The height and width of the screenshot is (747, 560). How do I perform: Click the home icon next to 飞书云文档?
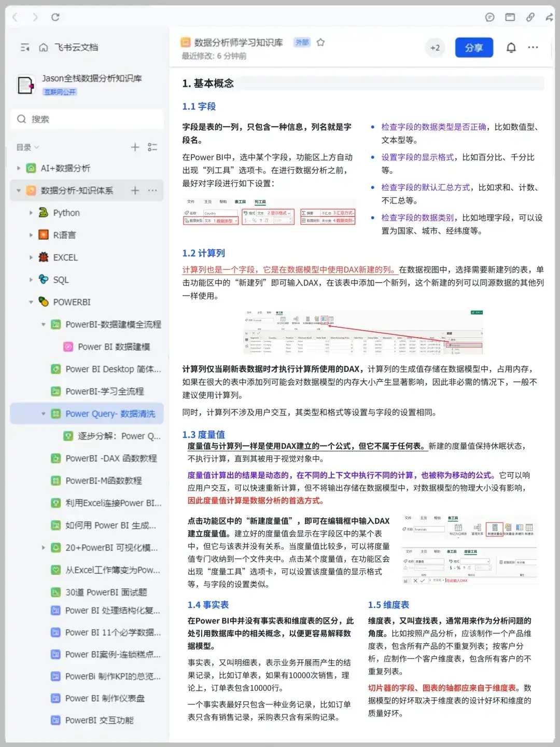(x=43, y=47)
